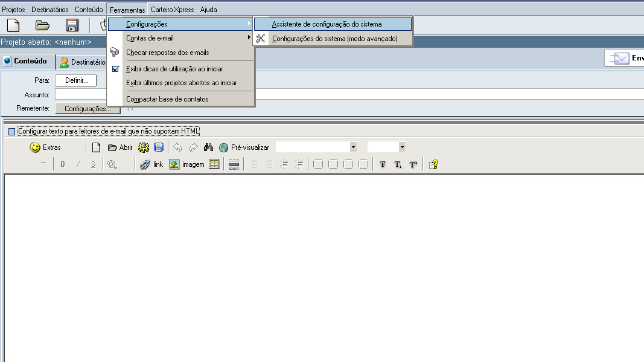Screen dimensions: 644x362
Task: Click the new project icon in the top toolbar
Action: click(x=13, y=25)
